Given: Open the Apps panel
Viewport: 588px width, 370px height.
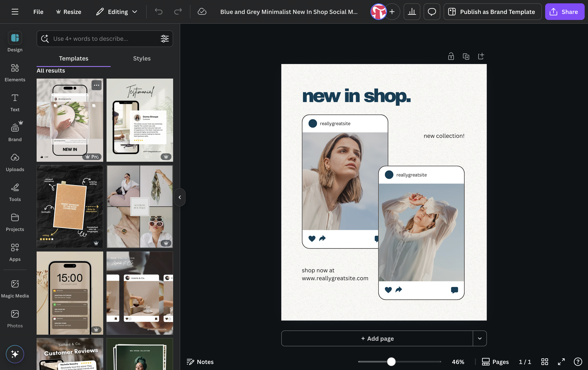Looking at the screenshot, I should click(15, 252).
